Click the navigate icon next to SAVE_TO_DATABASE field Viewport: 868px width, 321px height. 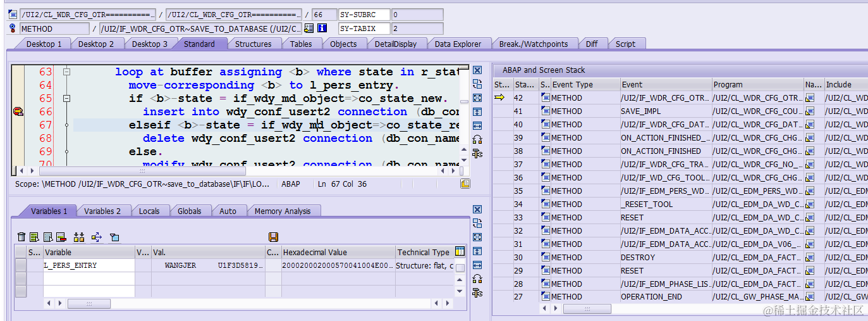tap(309, 28)
